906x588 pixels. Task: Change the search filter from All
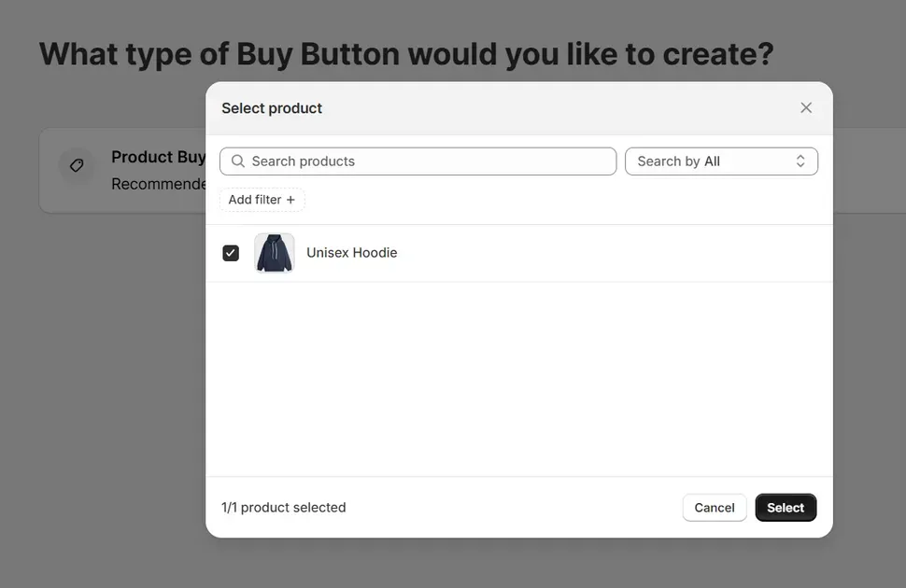pos(721,161)
